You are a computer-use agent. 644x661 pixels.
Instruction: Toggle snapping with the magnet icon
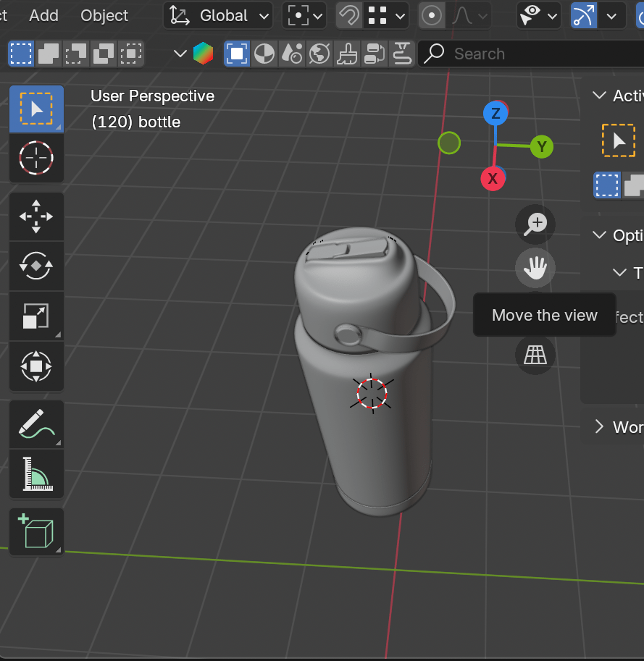pos(349,15)
